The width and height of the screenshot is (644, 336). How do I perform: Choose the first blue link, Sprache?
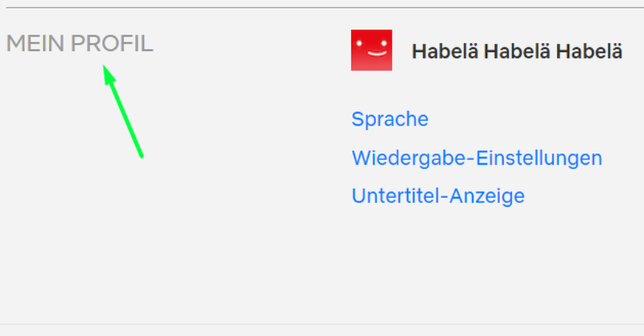389,119
